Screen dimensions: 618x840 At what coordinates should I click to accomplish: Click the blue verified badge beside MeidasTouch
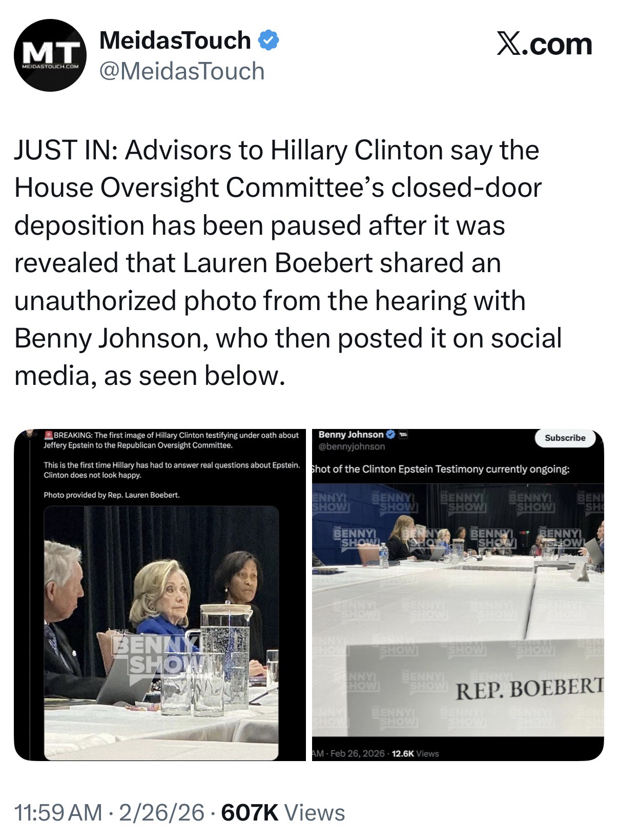tap(269, 40)
